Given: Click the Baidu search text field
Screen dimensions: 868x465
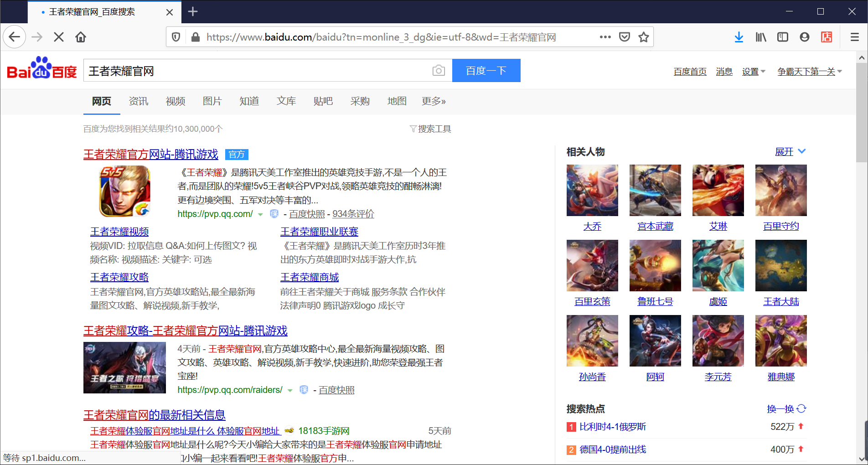Looking at the screenshot, I should tap(258, 70).
